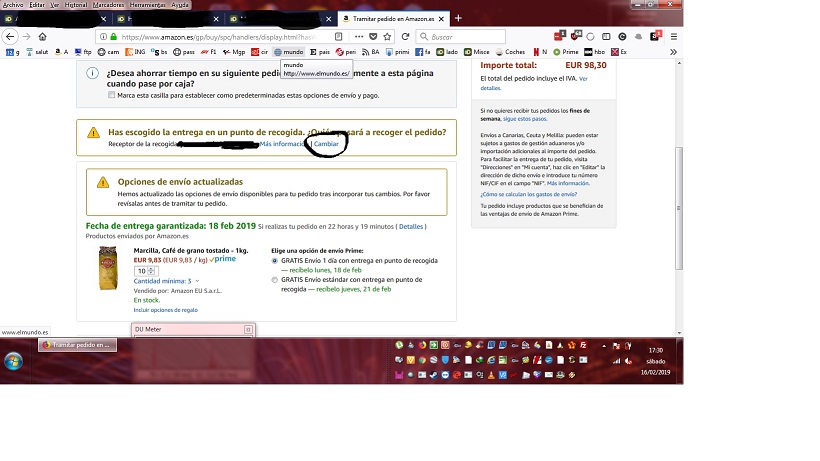820x461 pixels.
Task: Check the box to set default shipping options
Action: (111, 96)
